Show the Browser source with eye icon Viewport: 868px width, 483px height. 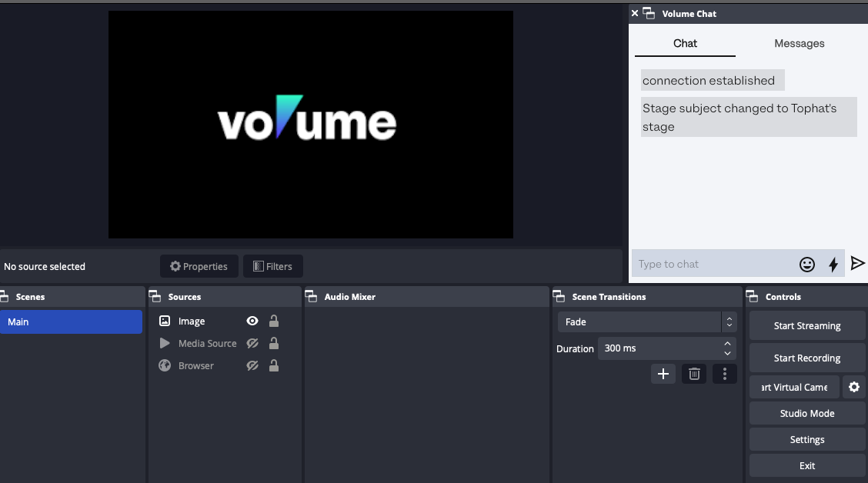tap(252, 365)
